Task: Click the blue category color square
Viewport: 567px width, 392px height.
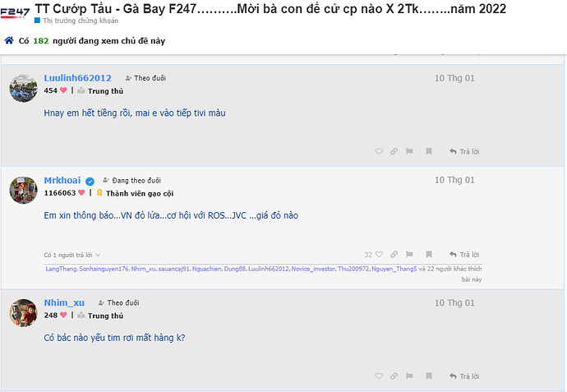Action: pyautogui.click(x=37, y=21)
